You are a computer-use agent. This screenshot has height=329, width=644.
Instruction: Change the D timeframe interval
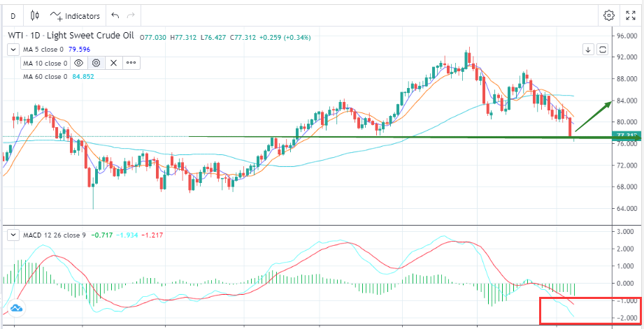tap(13, 15)
